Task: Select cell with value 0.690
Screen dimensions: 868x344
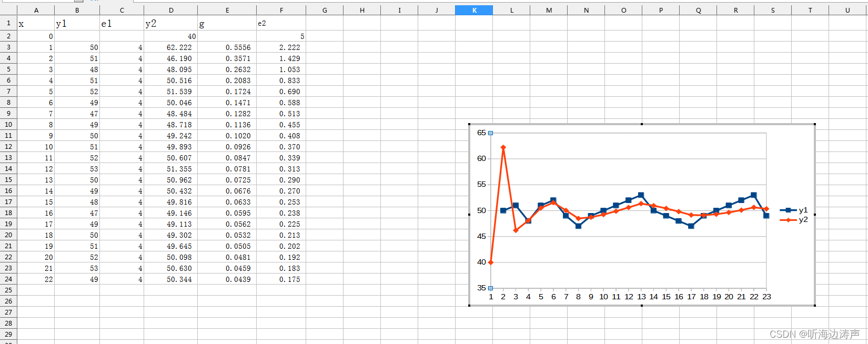Action: pos(281,92)
